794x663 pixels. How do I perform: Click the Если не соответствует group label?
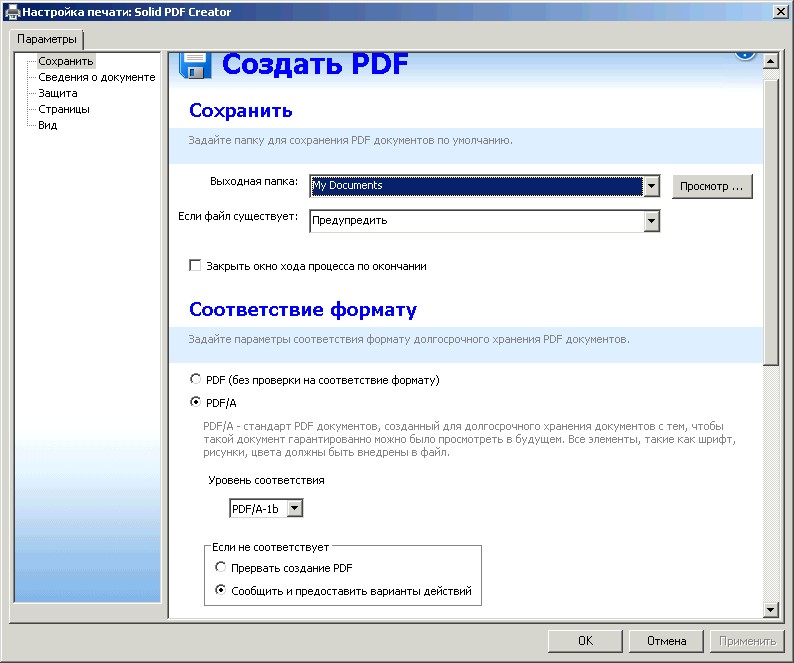(x=270, y=547)
